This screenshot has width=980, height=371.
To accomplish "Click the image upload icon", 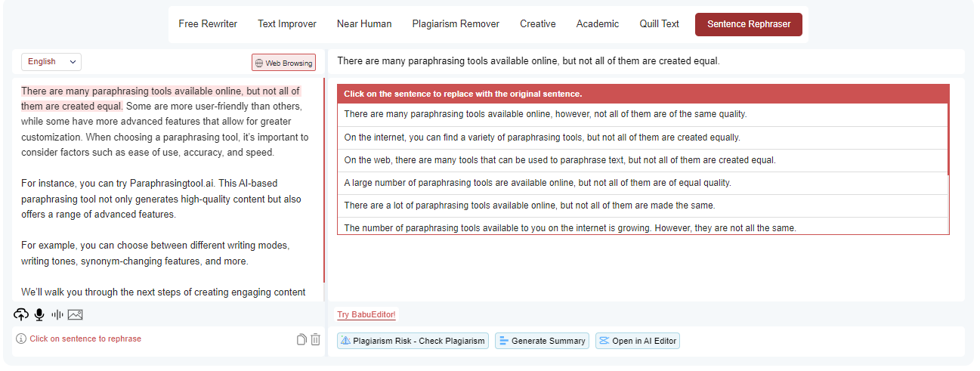I will pyautogui.click(x=75, y=315).
